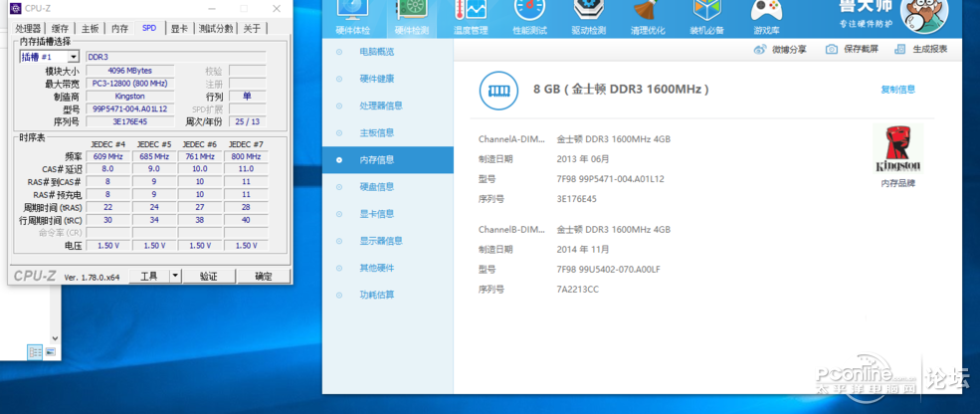Click the details view icon in background window
This screenshot has height=414, width=980.
pyautogui.click(x=35, y=352)
